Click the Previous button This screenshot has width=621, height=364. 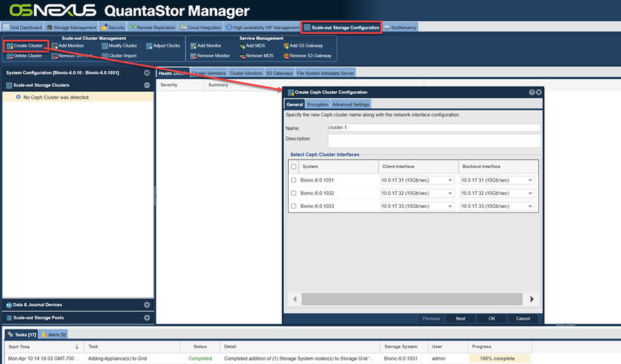[x=431, y=319]
